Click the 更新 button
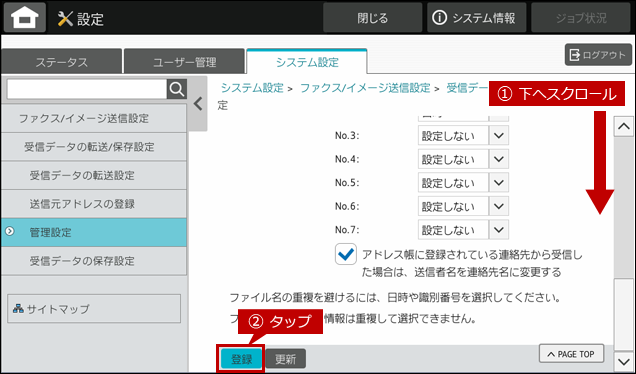This screenshot has width=636, height=374. coord(286,359)
